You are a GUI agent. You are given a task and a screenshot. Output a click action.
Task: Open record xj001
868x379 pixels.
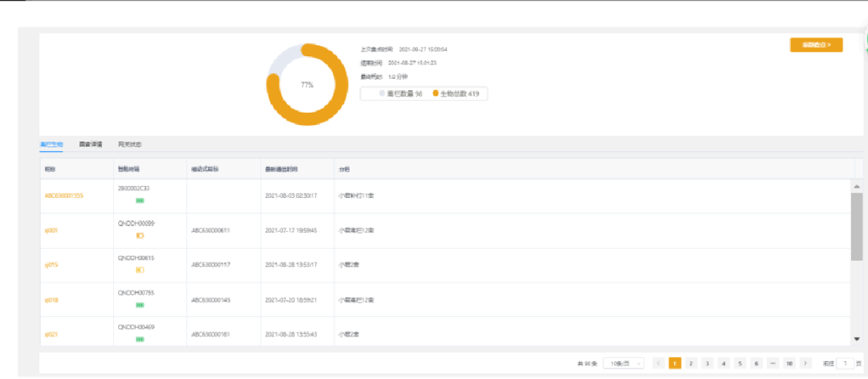point(51,230)
